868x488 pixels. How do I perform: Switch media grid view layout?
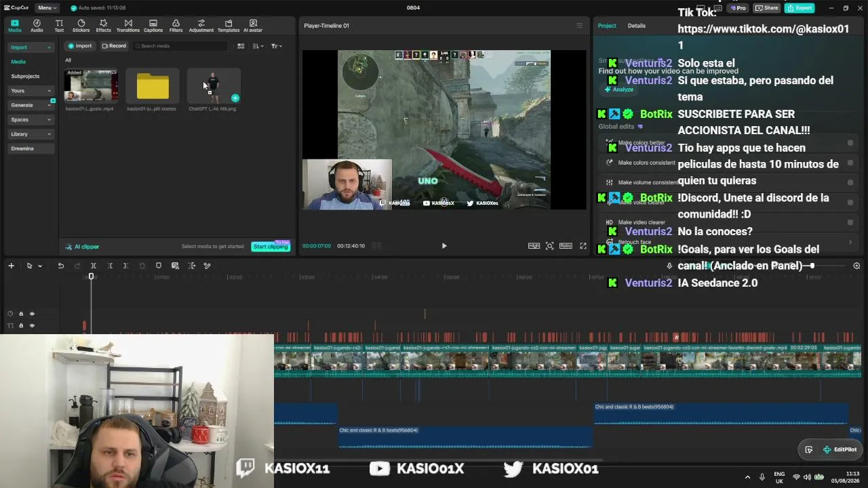(x=241, y=46)
